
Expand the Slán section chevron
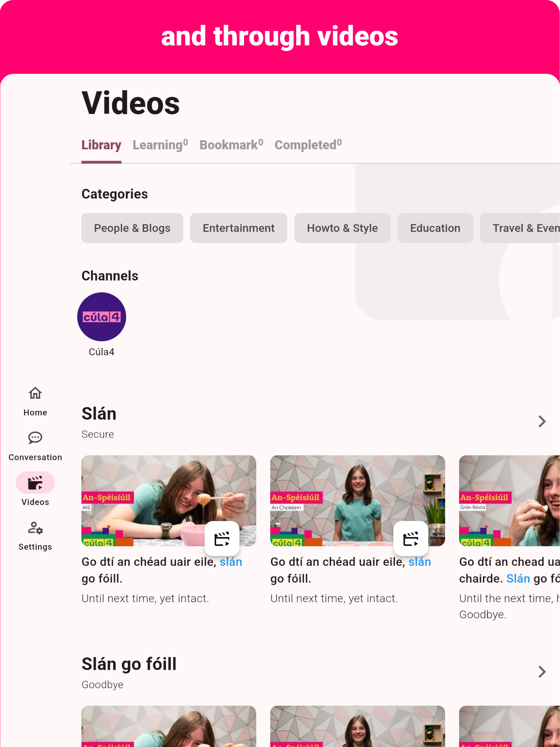[x=542, y=421]
